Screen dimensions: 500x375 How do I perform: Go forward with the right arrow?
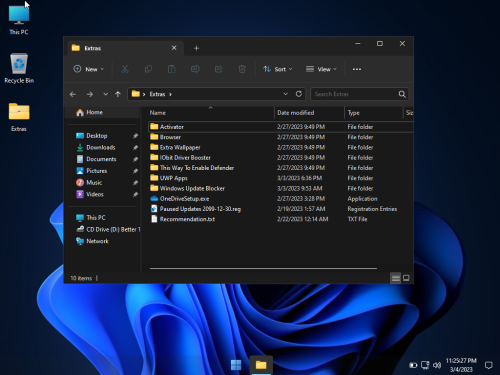click(x=90, y=94)
